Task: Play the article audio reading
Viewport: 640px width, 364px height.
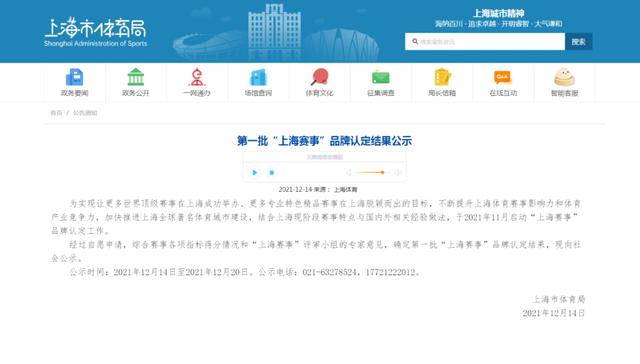Action: pyautogui.click(x=255, y=173)
